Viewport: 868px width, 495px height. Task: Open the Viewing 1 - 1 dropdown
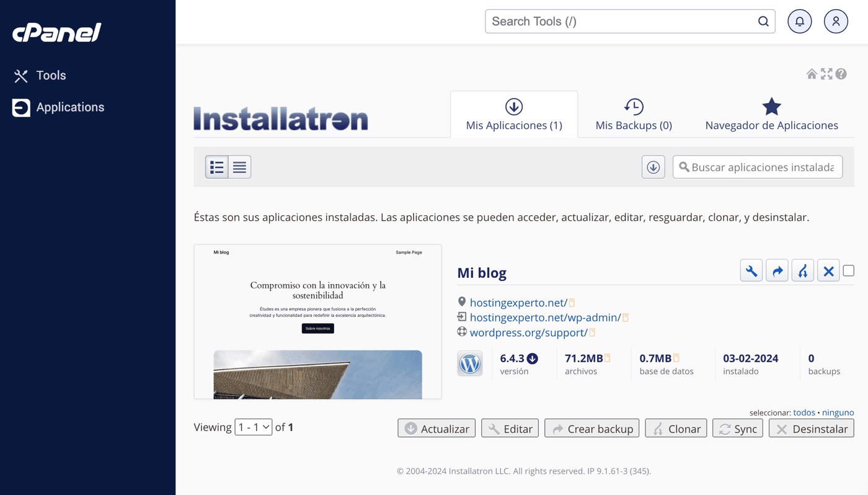coord(254,427)
